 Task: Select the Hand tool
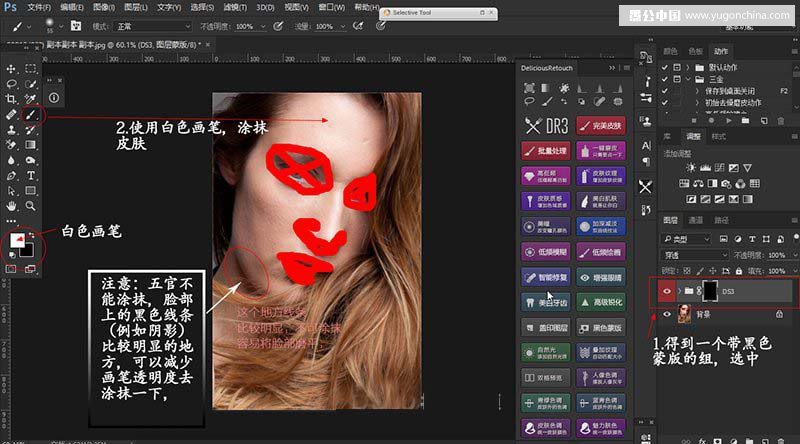click(11, 206)
